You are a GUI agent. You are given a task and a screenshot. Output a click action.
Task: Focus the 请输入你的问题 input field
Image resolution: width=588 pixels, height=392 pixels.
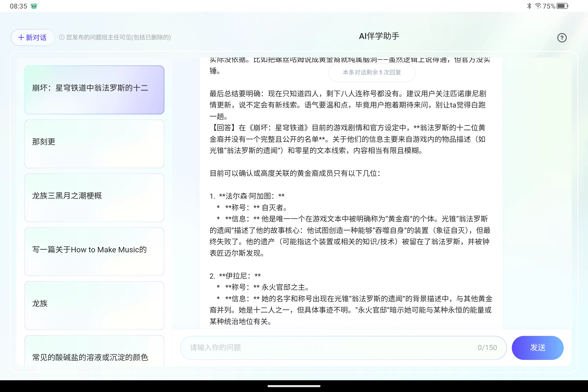click(343, 348)
